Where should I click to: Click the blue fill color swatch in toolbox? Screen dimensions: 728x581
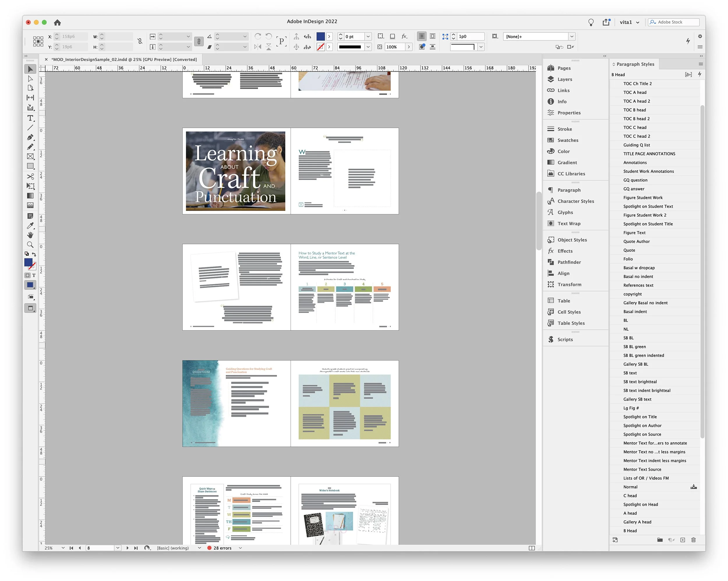point(28,262)
